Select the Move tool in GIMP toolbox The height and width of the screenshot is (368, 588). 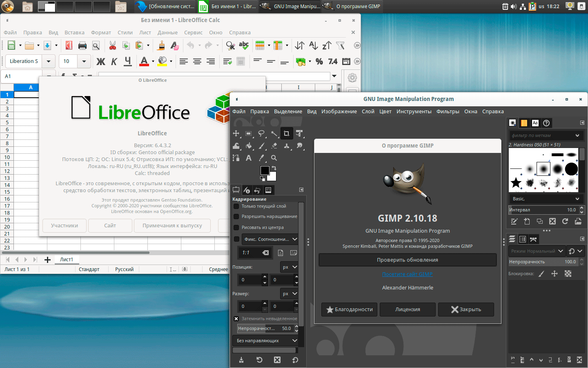pos(236,133)
